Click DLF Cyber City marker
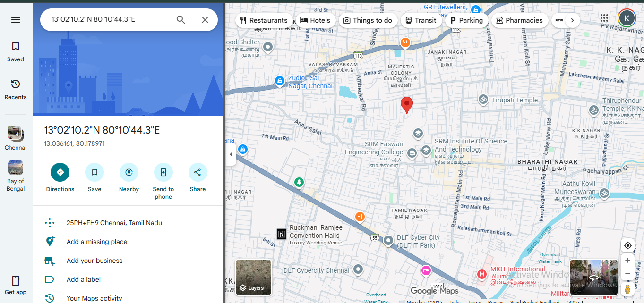This screenshot has height=303, width=644. tap(388, 241)
